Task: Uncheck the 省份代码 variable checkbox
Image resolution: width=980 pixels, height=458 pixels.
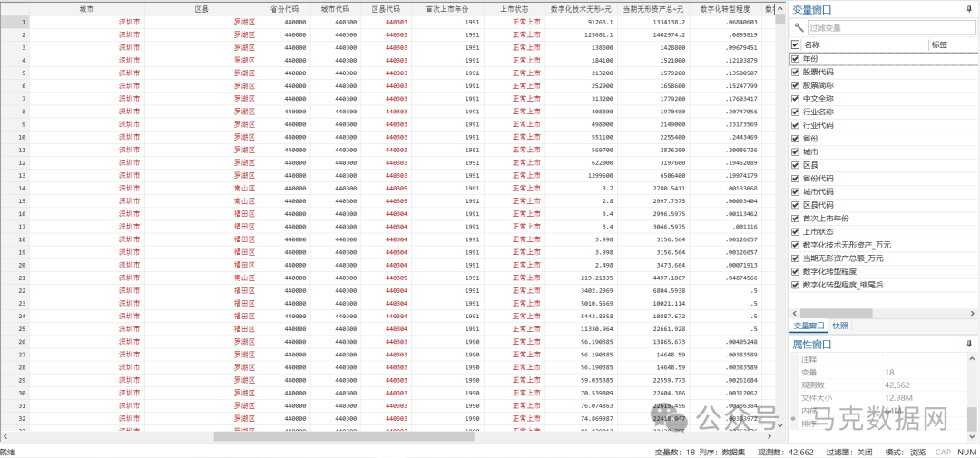Action: (x=796, y=179)
